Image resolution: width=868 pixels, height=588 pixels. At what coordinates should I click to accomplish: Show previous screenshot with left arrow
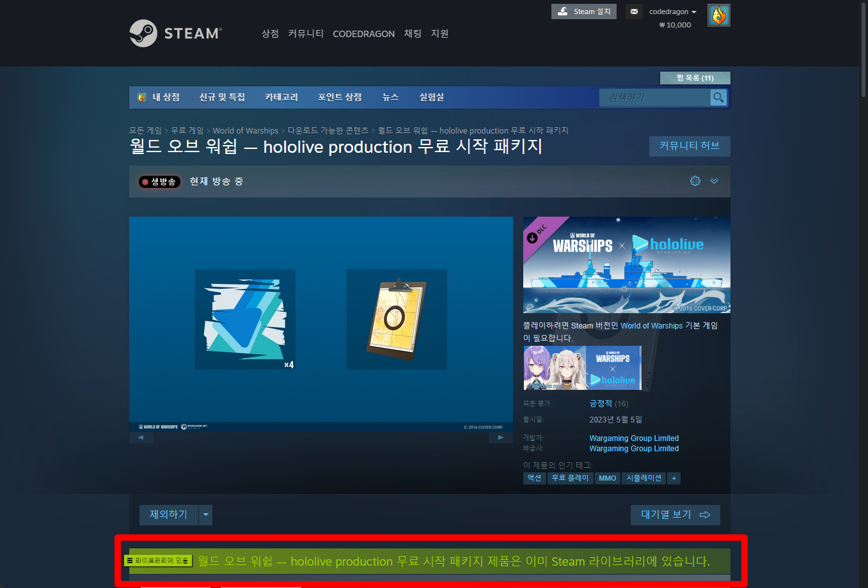pos(141,437)
